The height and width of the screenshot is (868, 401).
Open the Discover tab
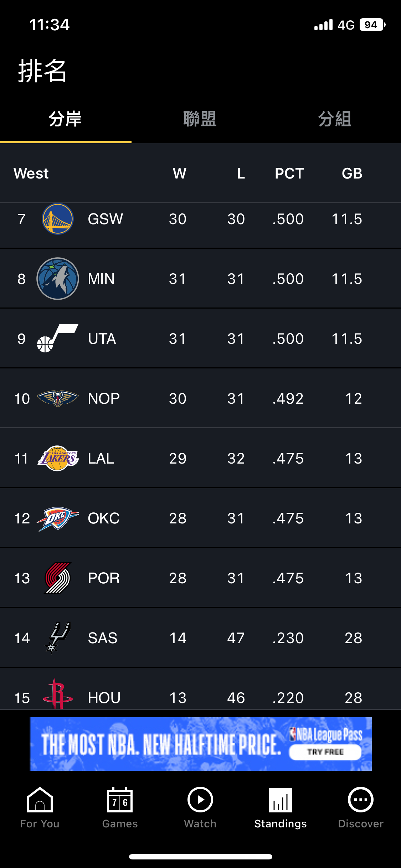point(361,807)
